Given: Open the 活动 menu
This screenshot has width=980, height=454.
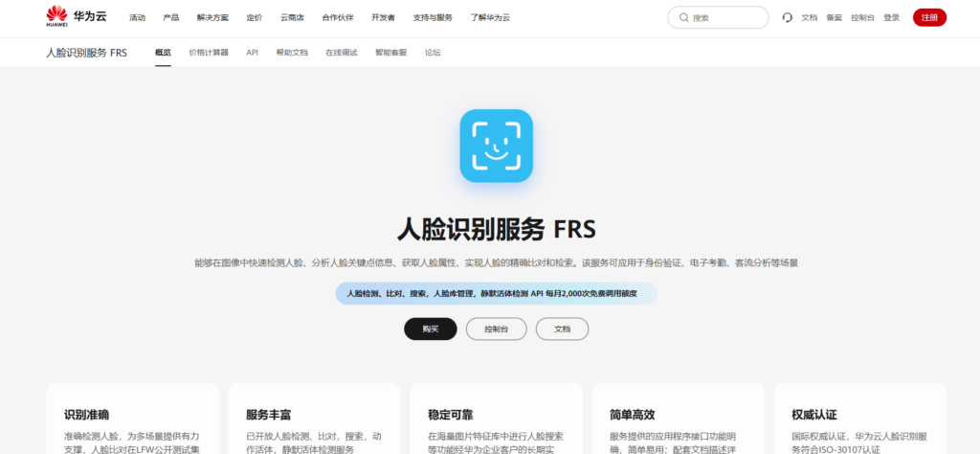Looking at the screenshot, I should coord(138,17).
